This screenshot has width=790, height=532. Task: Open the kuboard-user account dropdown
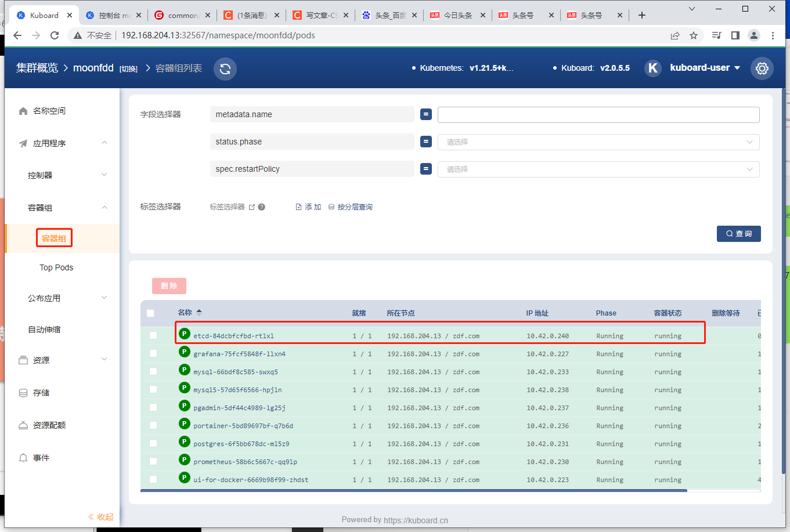[x=705, y=68]
